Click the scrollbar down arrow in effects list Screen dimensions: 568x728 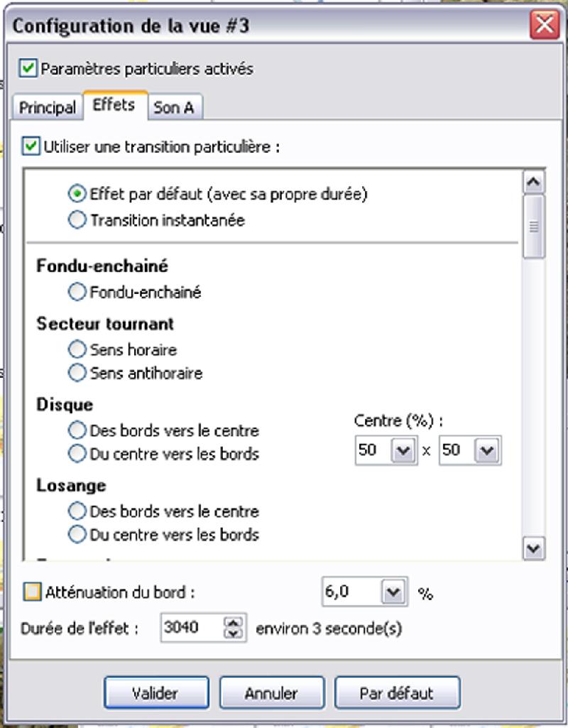click(x=534, y=549)
